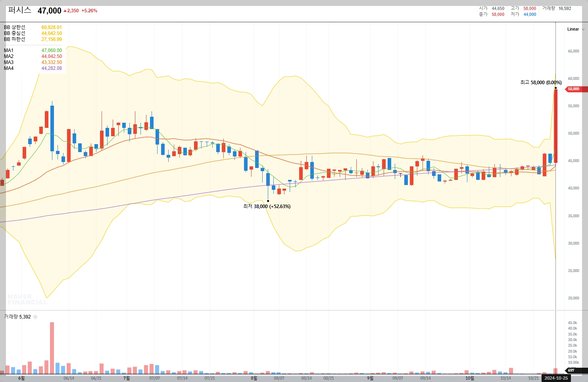
Task: Click the 8월 date axis label
Action: 254,378
